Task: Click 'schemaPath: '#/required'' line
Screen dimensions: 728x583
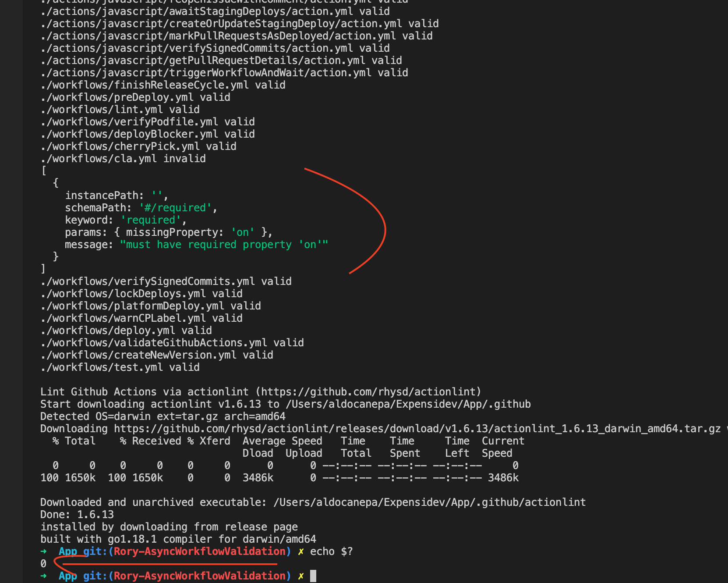Action: 141,208
